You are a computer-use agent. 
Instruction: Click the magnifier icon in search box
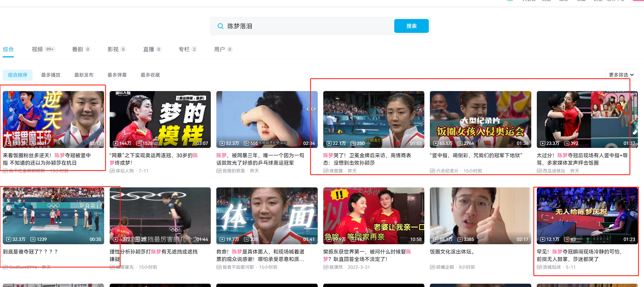coord(220,26)
